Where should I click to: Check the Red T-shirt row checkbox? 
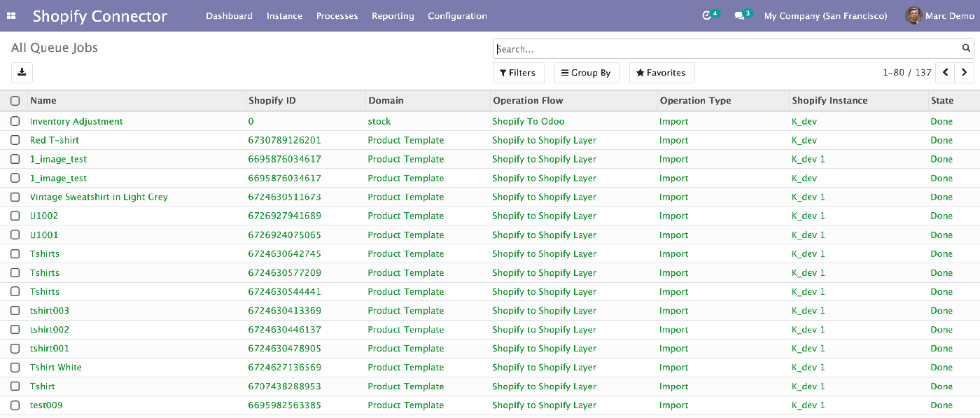pyautogui.click(x=15, y=140)
